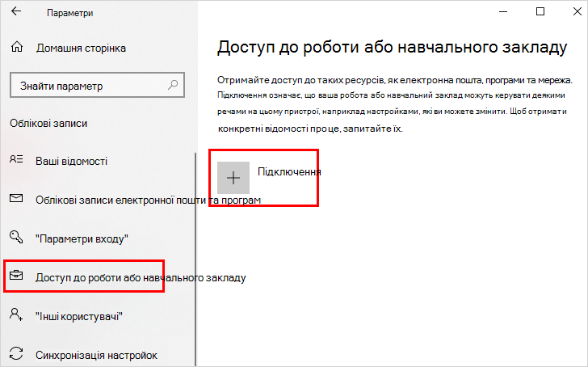The image size is (588, 367).
Task: Open Домашня сторінка
Action: tap(81, 48)
